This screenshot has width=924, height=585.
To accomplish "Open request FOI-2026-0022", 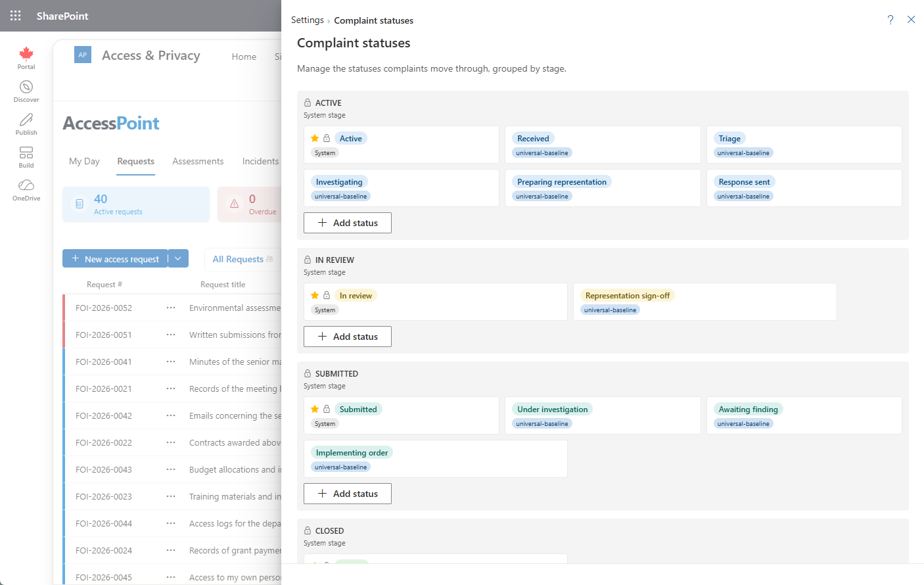I will (x=104, y=442).
